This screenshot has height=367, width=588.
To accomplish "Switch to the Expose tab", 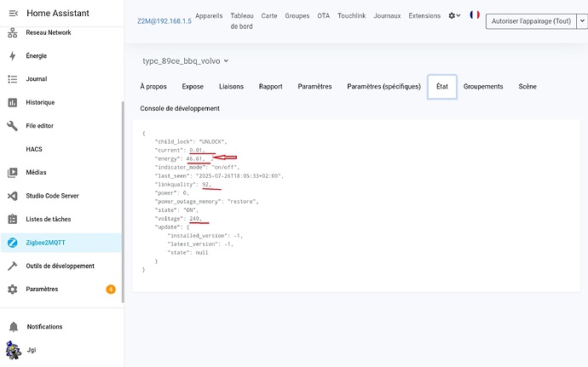I will tap(193, 87).
